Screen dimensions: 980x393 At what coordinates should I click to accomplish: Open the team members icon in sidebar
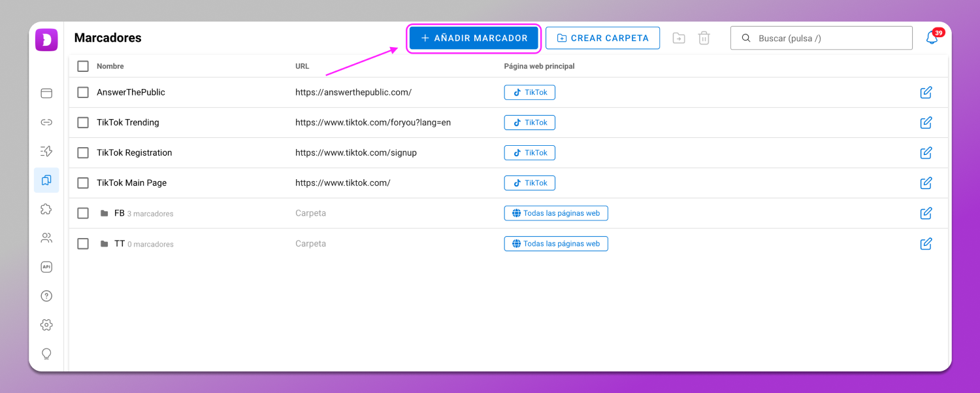[x=46, y=238]
